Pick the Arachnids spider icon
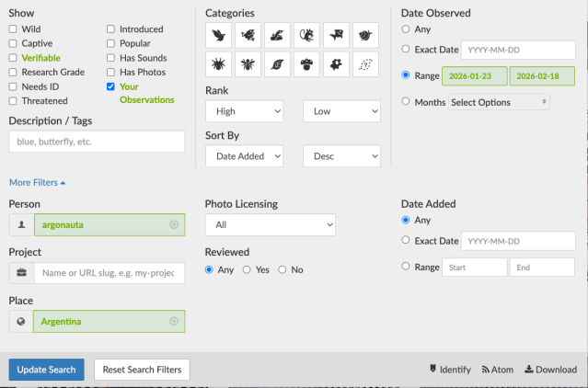Viewport: 588px width, 388px height. tap(218, 64)
